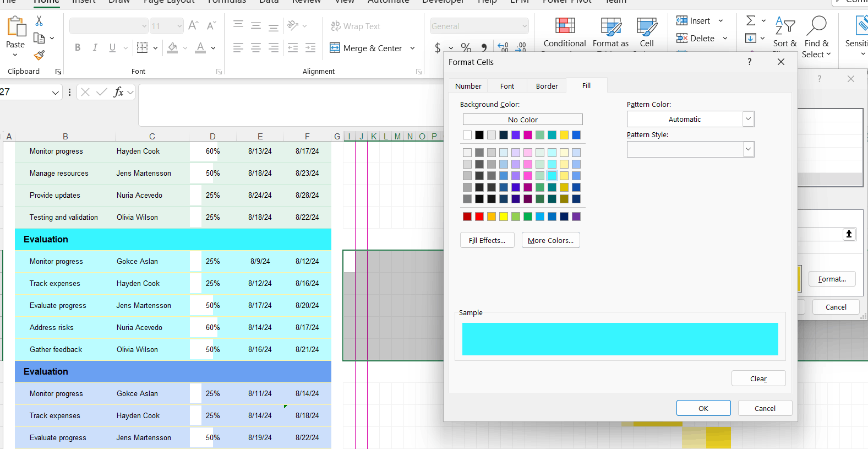Expand the Insert cells dropdown arrow
Viewport: 868px width, 449px height.
click(720, 21)
